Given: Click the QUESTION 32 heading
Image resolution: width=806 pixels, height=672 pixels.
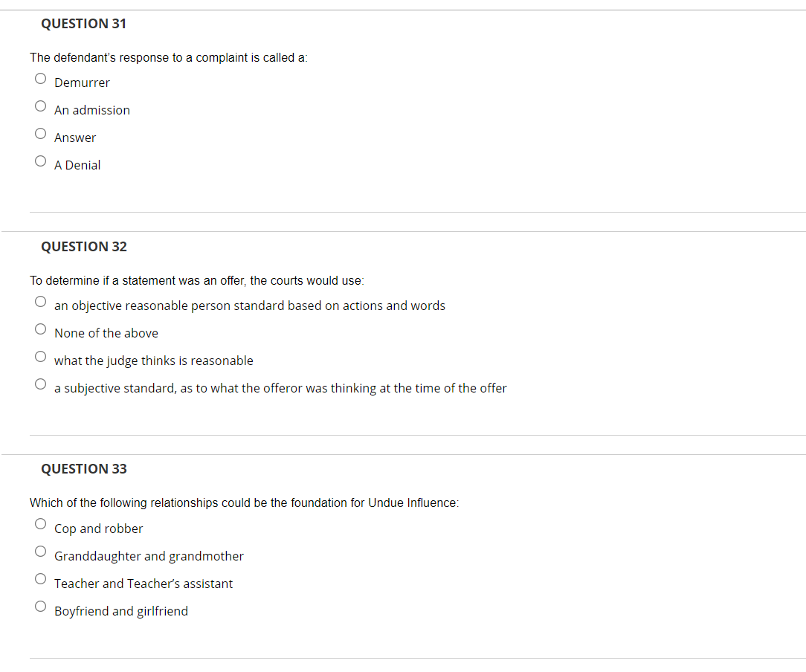Looking at the screenshot, I should (x=83, y=246).
